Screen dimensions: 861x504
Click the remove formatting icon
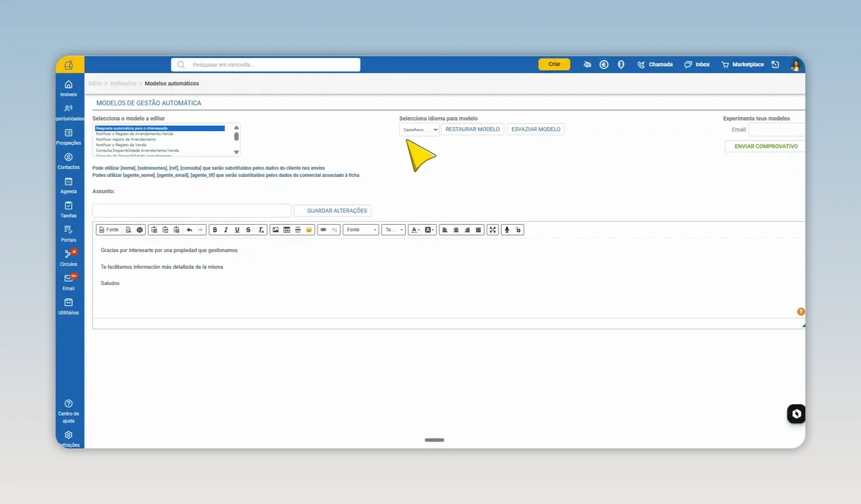tap(261, 230)
